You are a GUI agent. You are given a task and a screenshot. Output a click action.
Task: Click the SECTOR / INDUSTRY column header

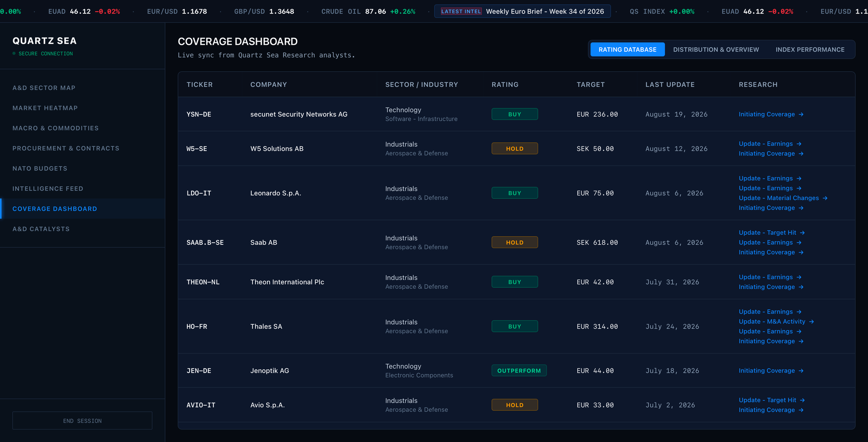tap(421, 85)
